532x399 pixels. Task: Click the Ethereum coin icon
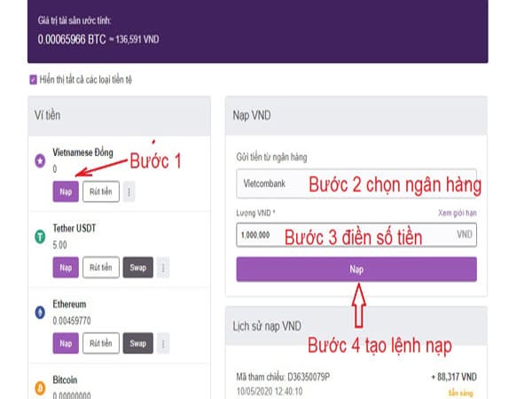[40, 312]
